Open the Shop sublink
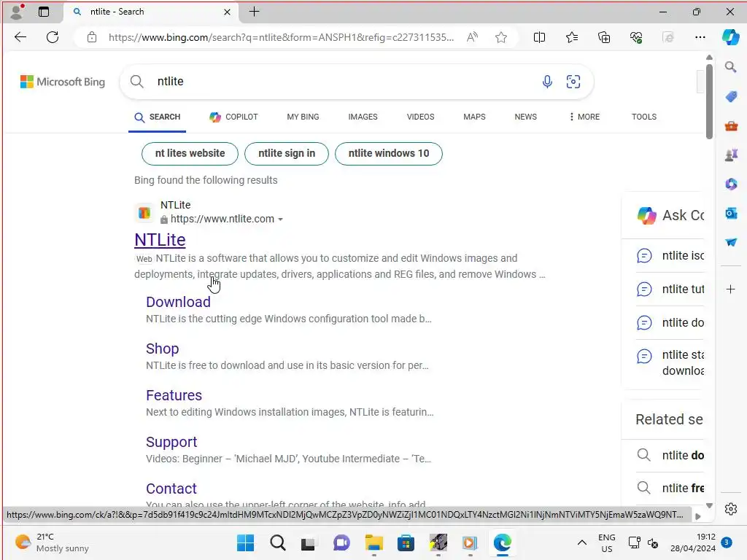This screenshot has height=560, width=747. click(163, 349)
